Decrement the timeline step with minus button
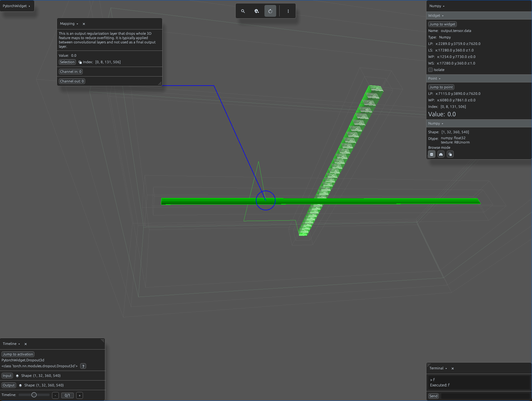 click(x=55, y=395)
